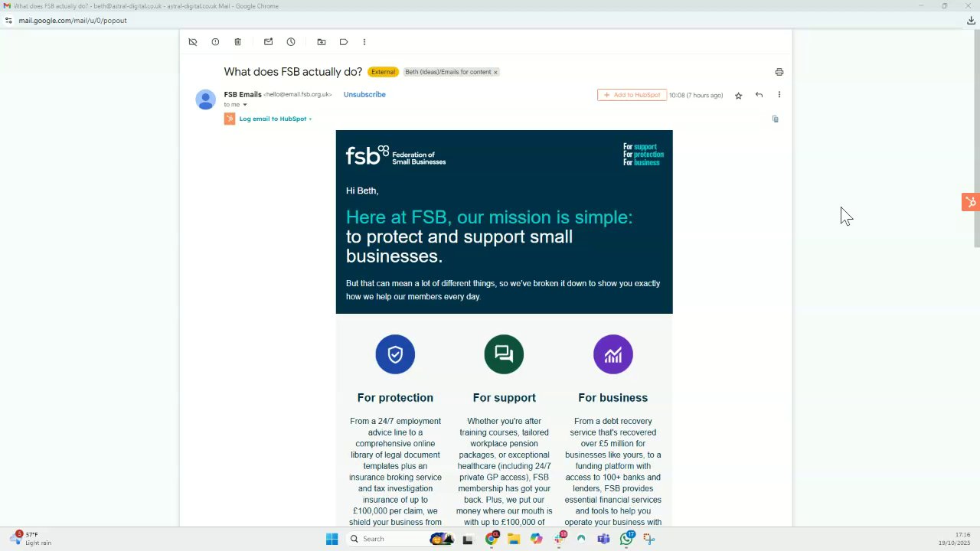The image size is (980, 551).
Task: Click the HubSpot sprocket icon beside Log email
Action: 230,119
